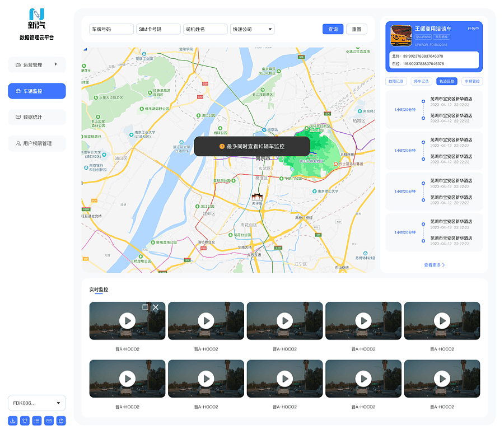This screenshot has height=434, width=504.
Task: Open the 数据统计 sidebar item
Action: (36, 117)
